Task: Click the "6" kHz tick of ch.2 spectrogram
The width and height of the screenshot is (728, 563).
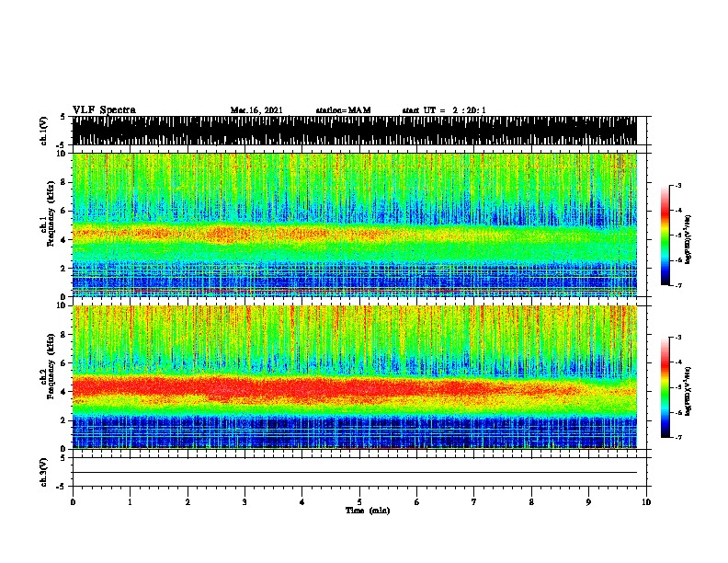Action: (x=64, y=362)
